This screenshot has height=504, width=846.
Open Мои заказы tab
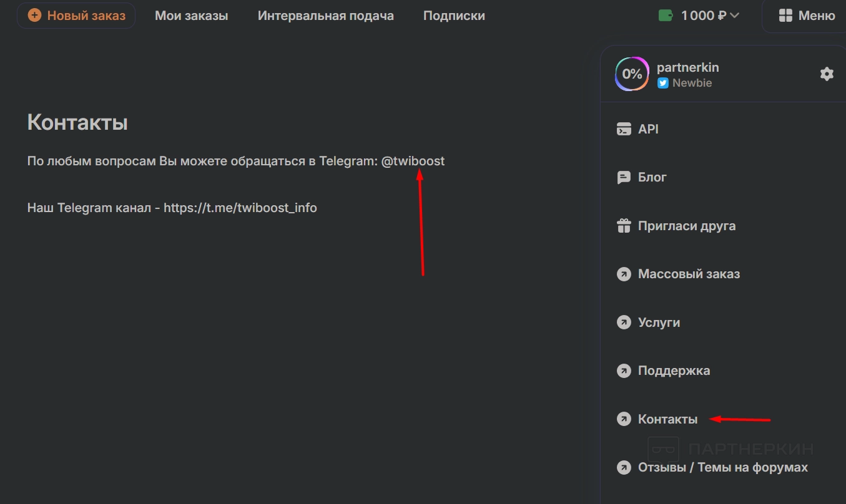pos(191,16)
